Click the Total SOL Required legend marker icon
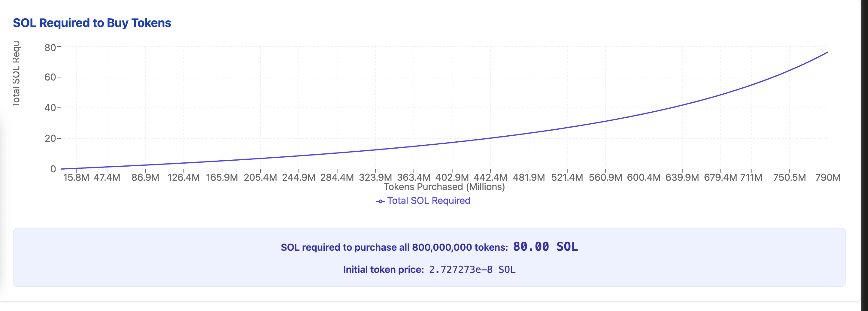Viewport: 868px width, 311px height. [x=380, y=201]
